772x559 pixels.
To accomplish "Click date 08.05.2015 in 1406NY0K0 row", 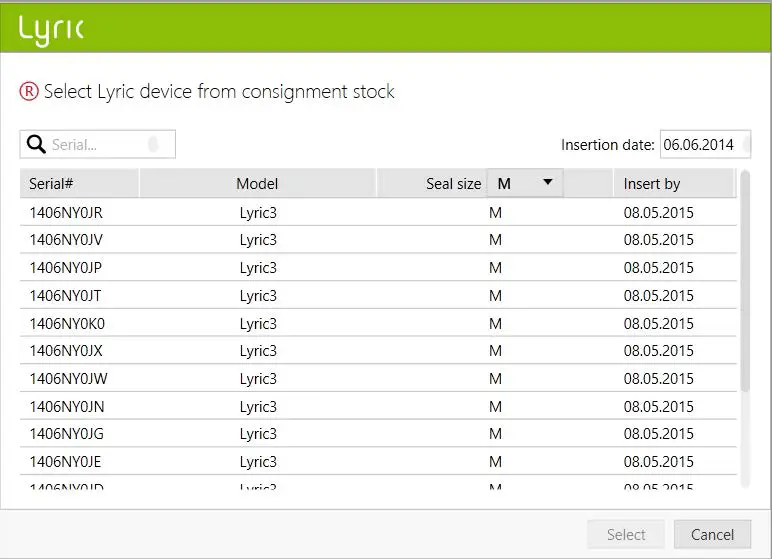I will (x=659, y=324).
